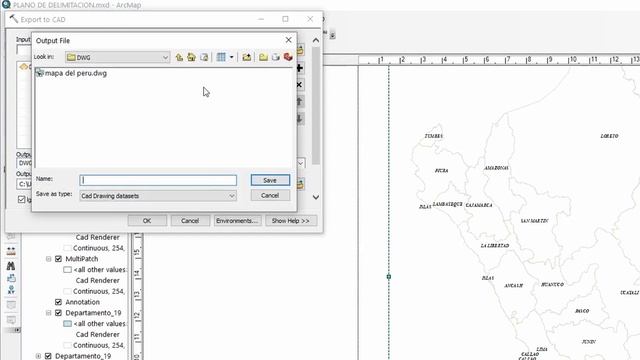Toggle MultiPatch layer visibility checkbox
Image resolution: width=640 pixels, height=360 pixels.
tap(58, 259)
